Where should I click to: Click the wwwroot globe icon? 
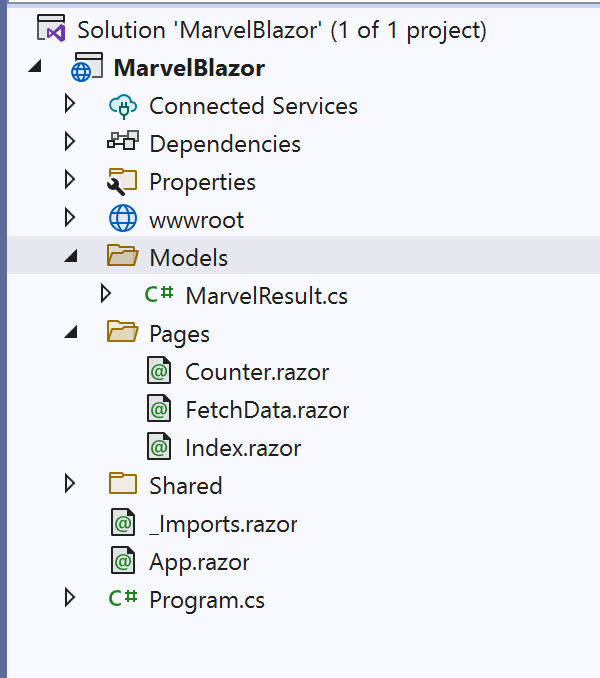[x=122, y=220]
